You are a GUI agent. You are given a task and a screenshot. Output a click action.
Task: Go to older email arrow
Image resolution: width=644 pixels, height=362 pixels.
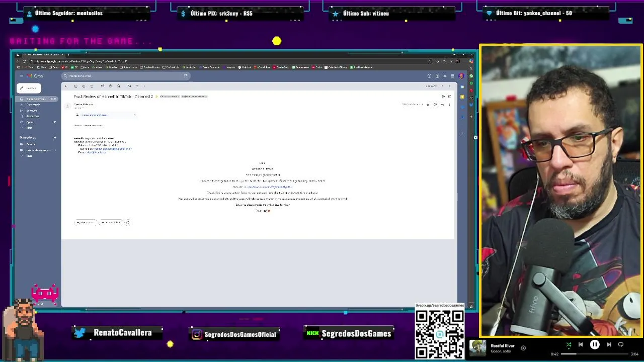click(450, 86)
